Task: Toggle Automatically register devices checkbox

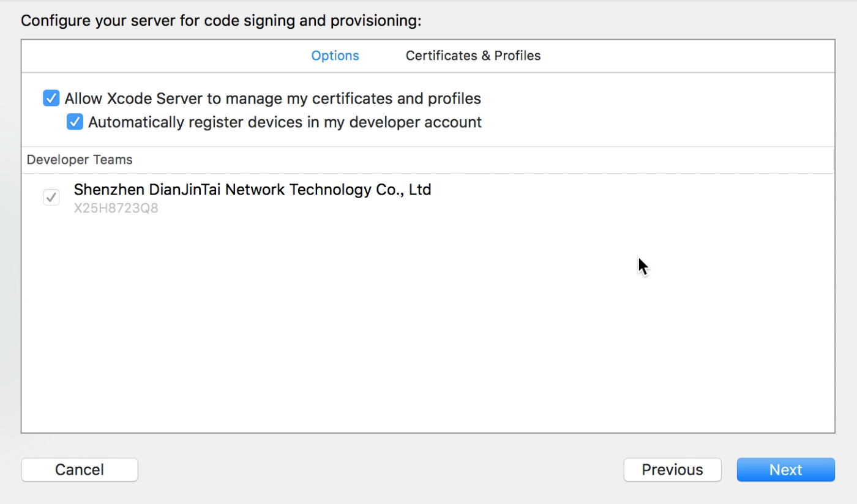Action: point(75,122)
